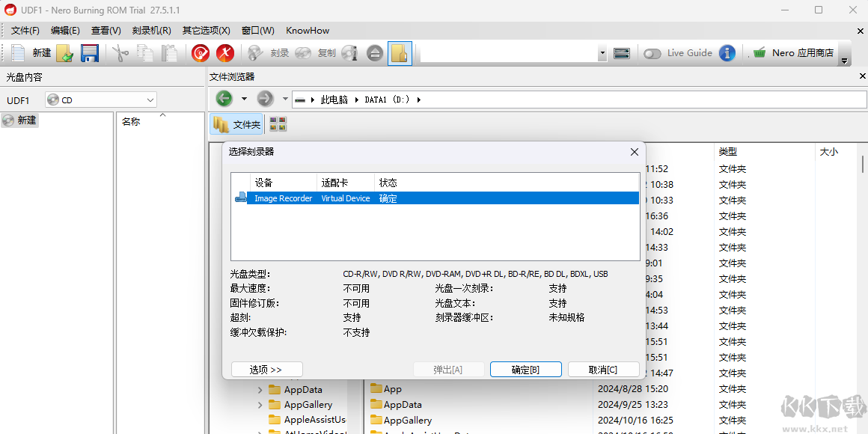Click the file browser address path field
The width and height of the screenshot is (868, 434).
[579, 100]
